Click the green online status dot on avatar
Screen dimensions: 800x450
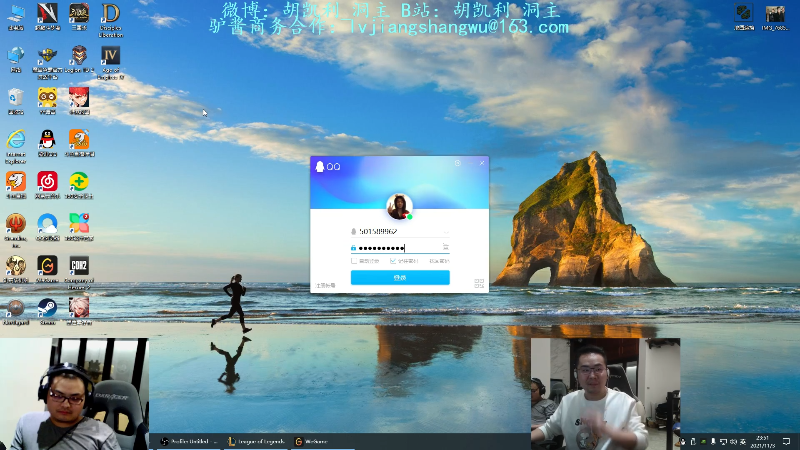[409, 217]
